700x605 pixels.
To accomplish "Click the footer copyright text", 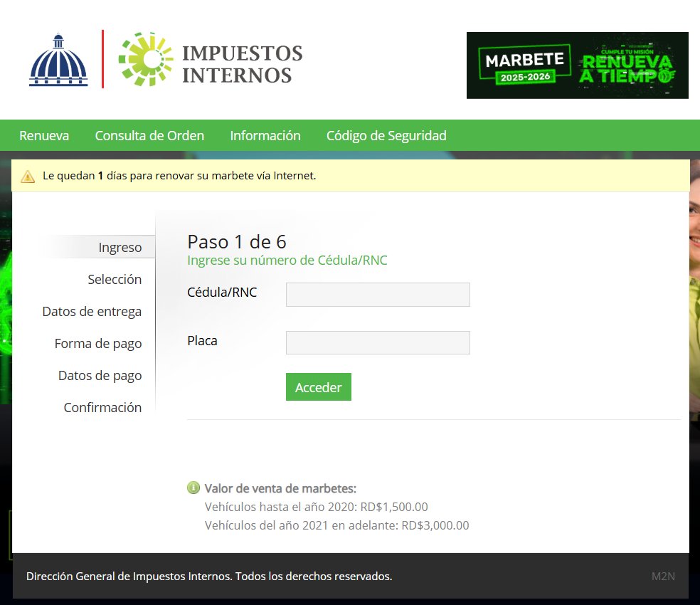I will tap(209, 577).
